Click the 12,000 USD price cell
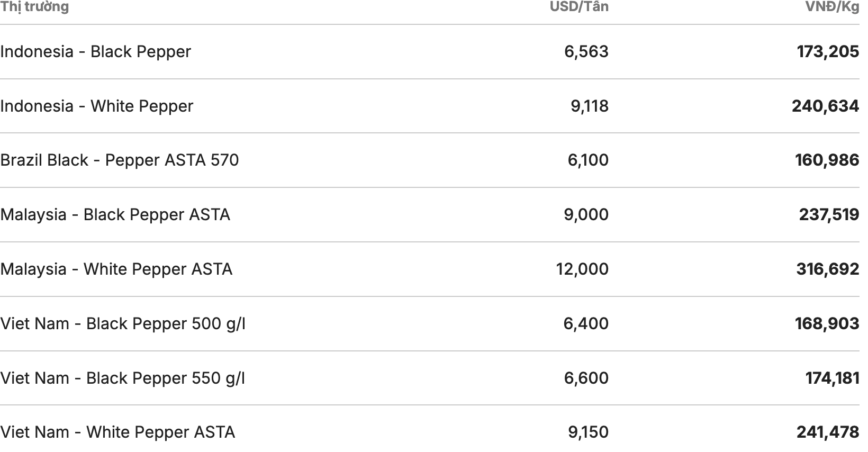Viewport: 868px width, 452px height. click(x=582, y=269)
